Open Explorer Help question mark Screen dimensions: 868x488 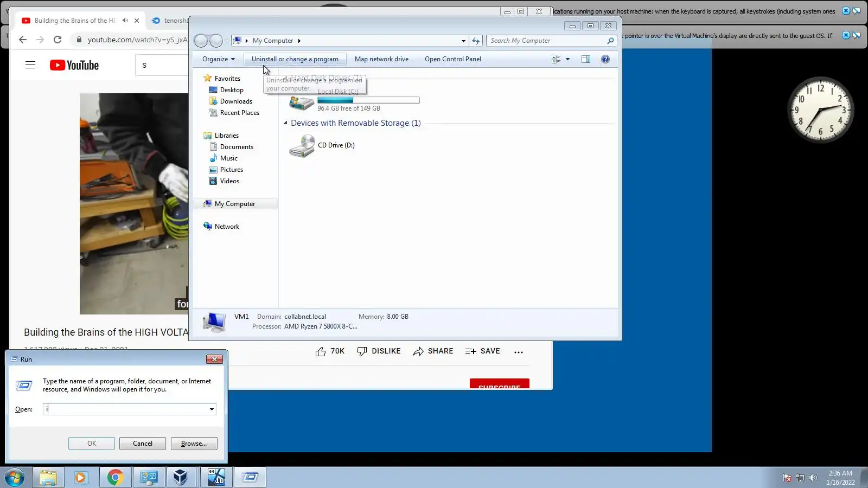point(605,59)
